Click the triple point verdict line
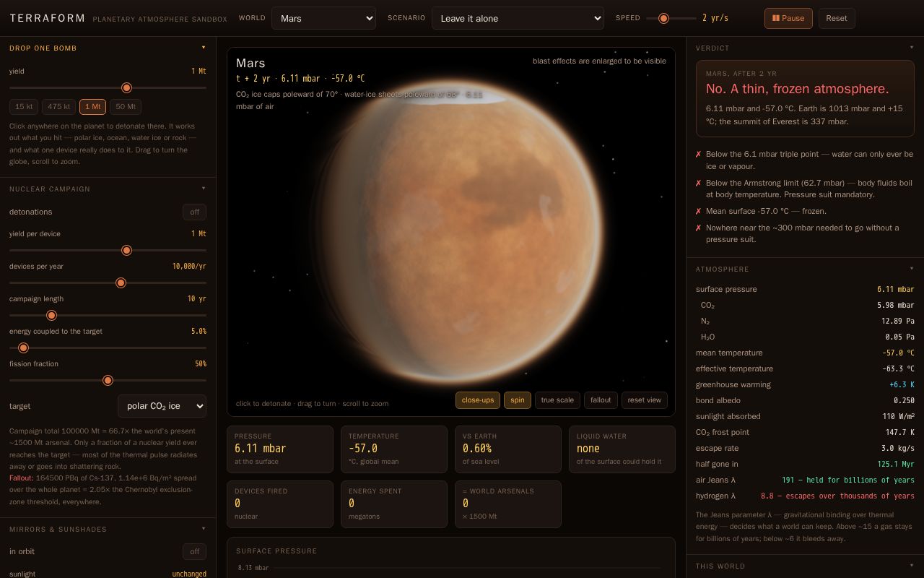Screen dimensions: 924x578 (804, 160)
